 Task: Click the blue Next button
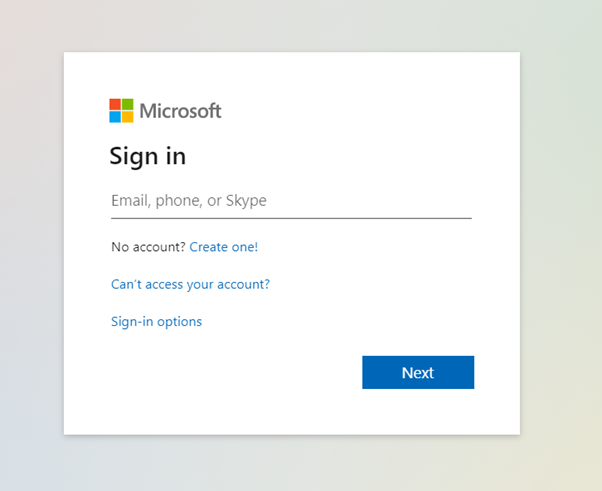click(418, 372)
